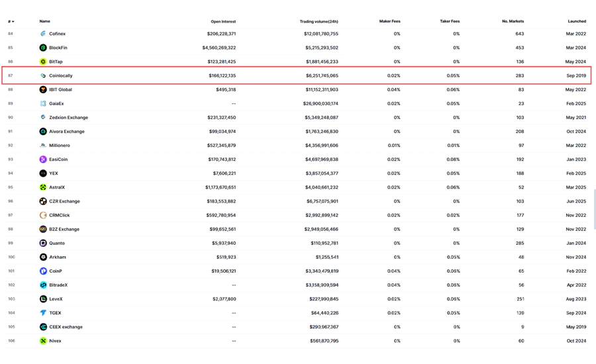This screenshot has width=596, height=364.
Task: Sort table by Launched column header
Action: click(x=576, y=21)
